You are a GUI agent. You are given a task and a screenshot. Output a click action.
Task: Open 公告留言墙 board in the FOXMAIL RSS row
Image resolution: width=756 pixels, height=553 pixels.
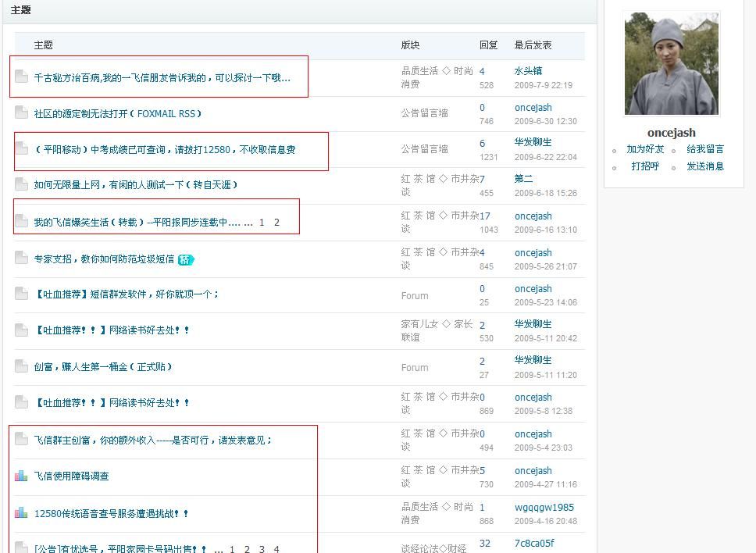(424, 113)
